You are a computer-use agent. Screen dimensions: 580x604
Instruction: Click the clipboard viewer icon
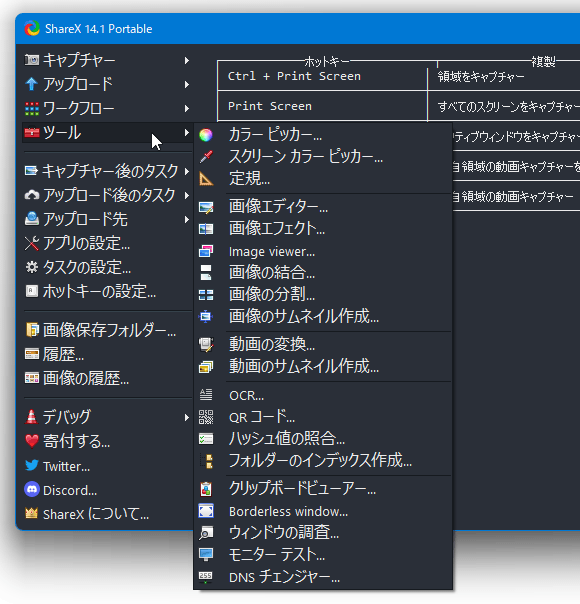(x=206, y=489)
